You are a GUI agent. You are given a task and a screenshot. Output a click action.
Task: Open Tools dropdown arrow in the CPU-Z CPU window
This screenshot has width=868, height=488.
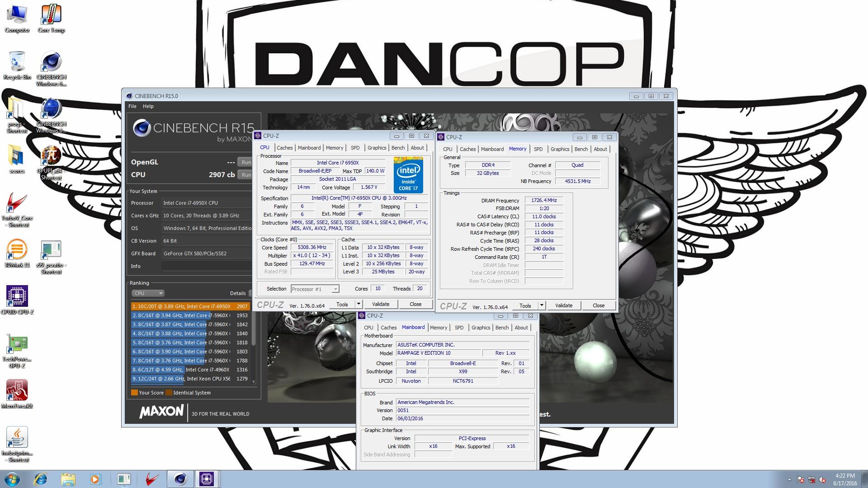coord(359,305)
